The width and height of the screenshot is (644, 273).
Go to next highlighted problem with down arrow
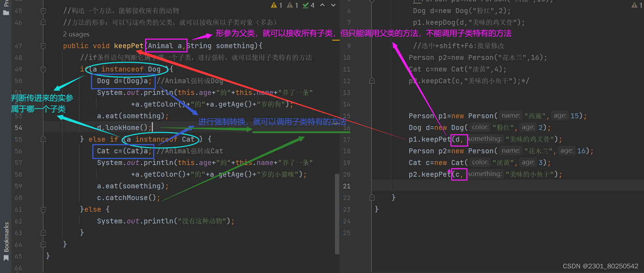click(333, 5)
